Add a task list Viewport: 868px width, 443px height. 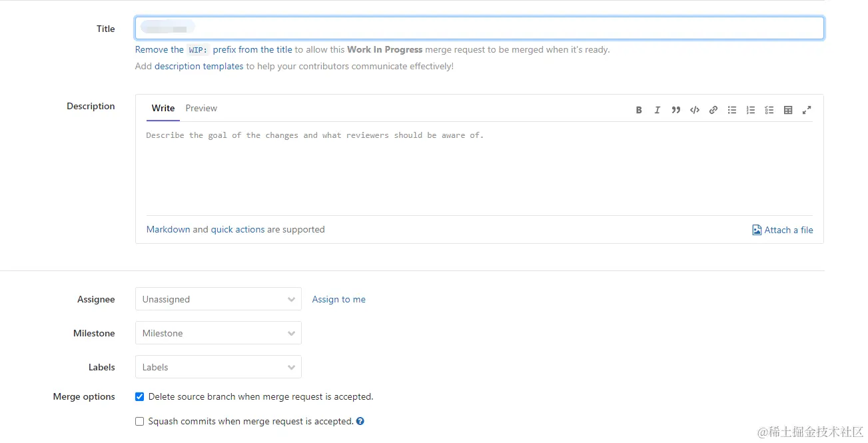pos(769,110)
